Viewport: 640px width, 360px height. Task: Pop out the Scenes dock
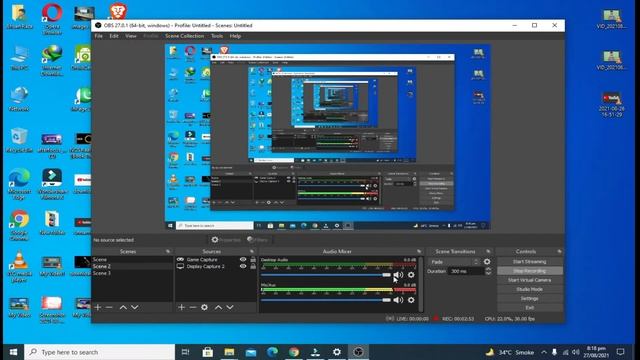[168, 251]
